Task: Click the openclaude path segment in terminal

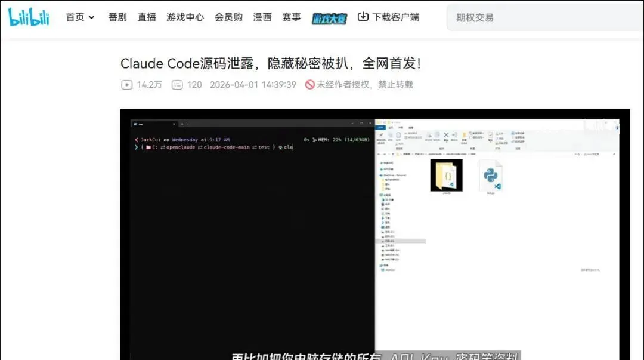Action: click(181, 147)
